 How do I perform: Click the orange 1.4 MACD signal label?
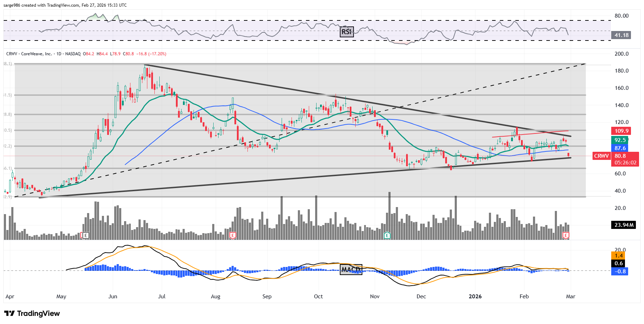point(619,256)
